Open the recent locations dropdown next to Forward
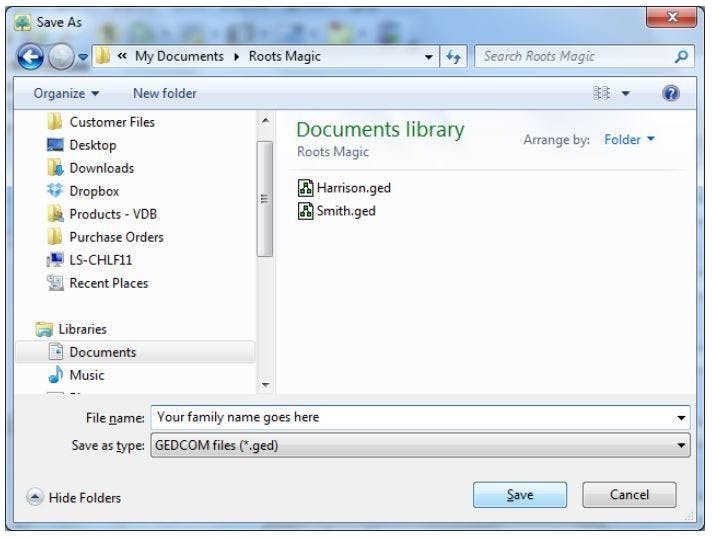 [x=83, y=57]
